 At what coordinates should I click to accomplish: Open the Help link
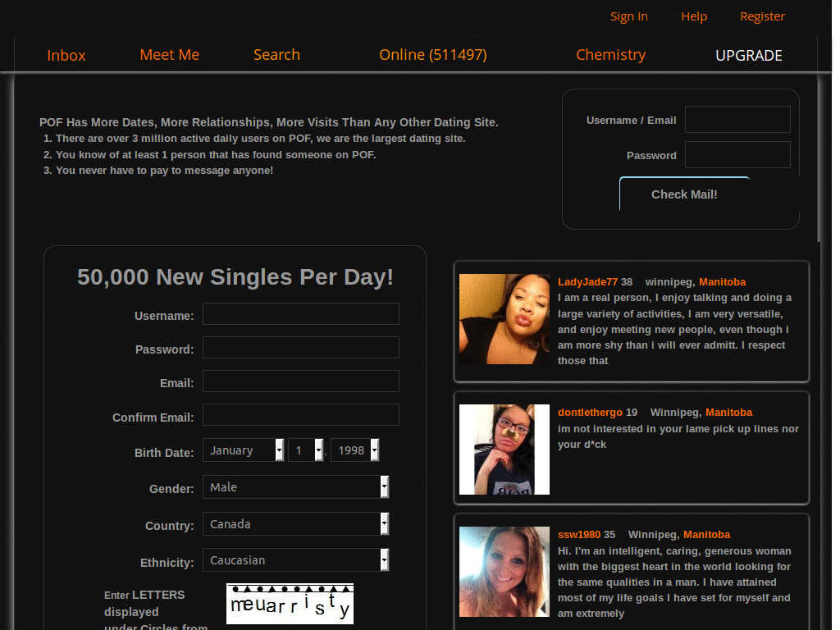point(693,16)
